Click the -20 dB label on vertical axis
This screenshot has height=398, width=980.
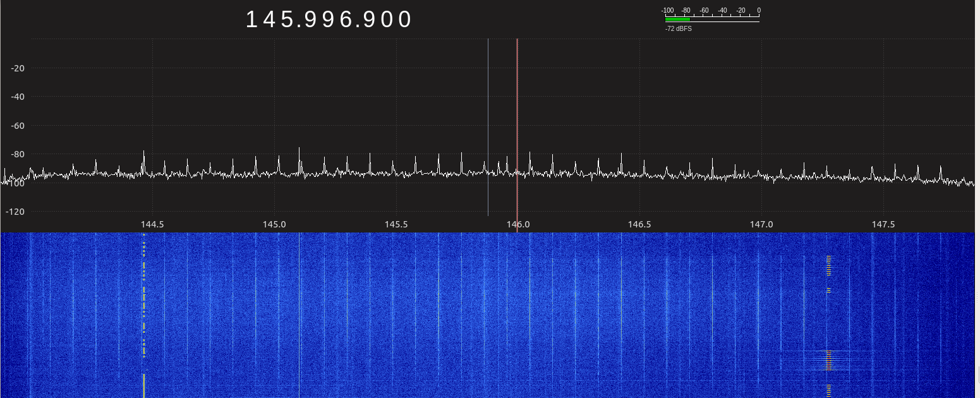pos(18,68)
